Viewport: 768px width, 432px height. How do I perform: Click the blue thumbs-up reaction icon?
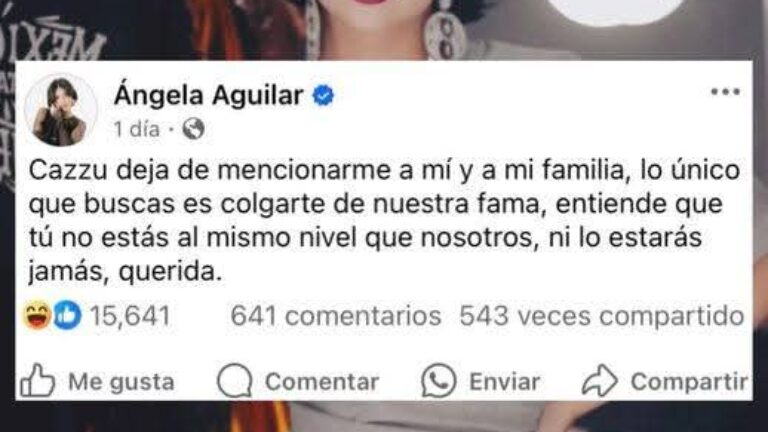[67, 315]
